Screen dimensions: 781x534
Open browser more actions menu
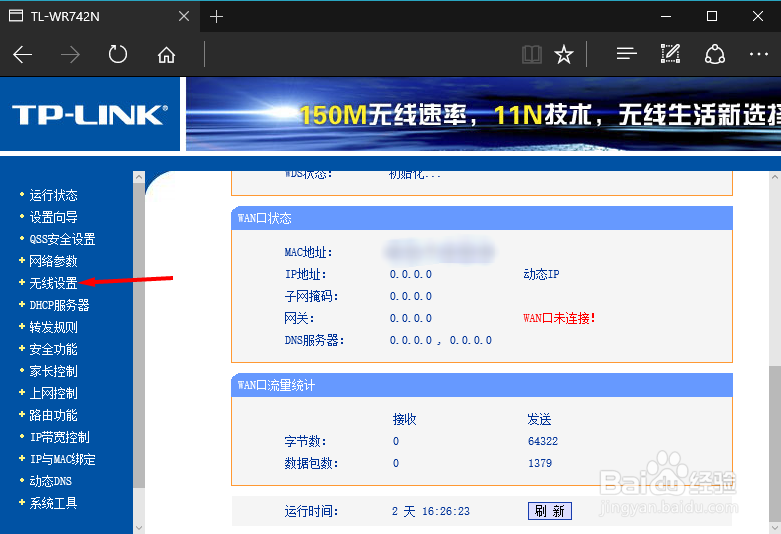click(x=759, y=54)
